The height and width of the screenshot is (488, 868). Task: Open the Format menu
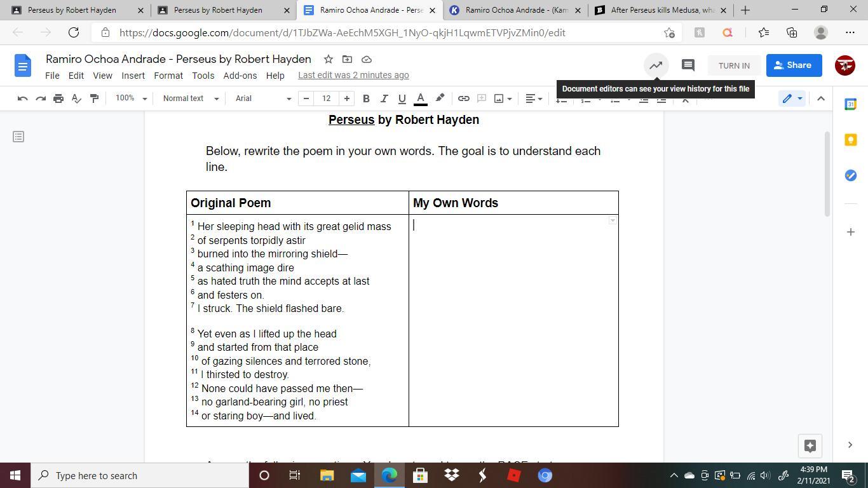point(168,75)
